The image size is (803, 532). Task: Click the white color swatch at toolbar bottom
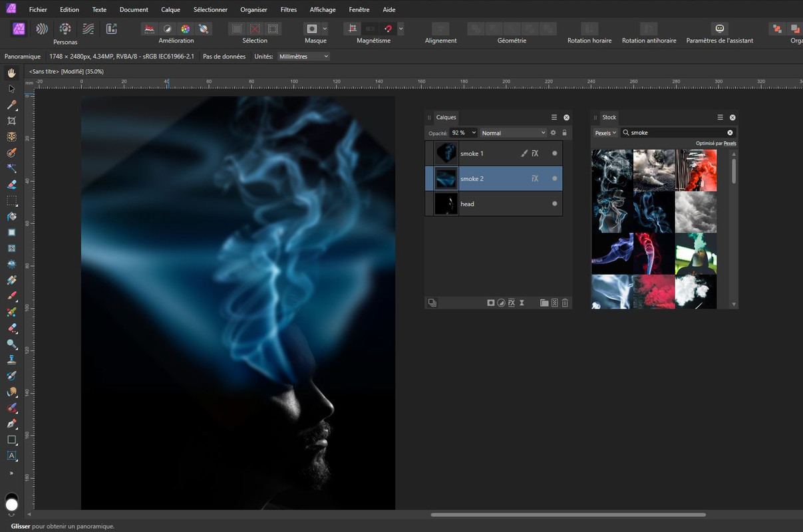11,505
